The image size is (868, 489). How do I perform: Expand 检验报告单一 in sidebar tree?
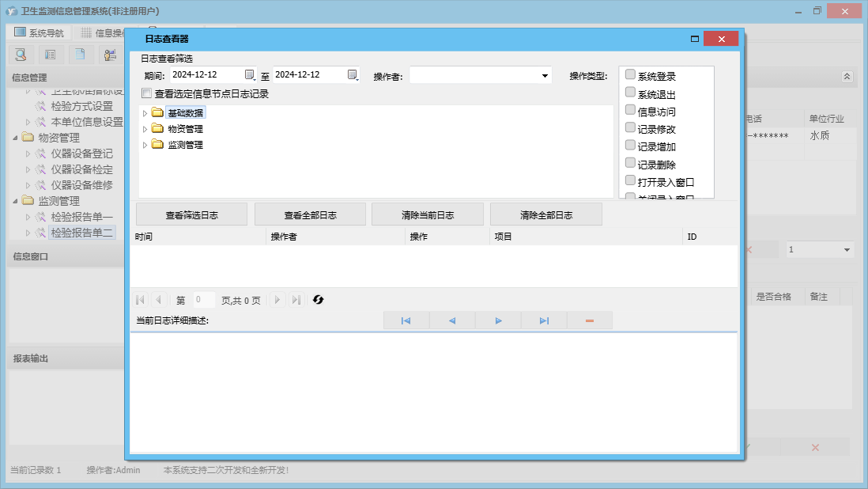[28, 217]
